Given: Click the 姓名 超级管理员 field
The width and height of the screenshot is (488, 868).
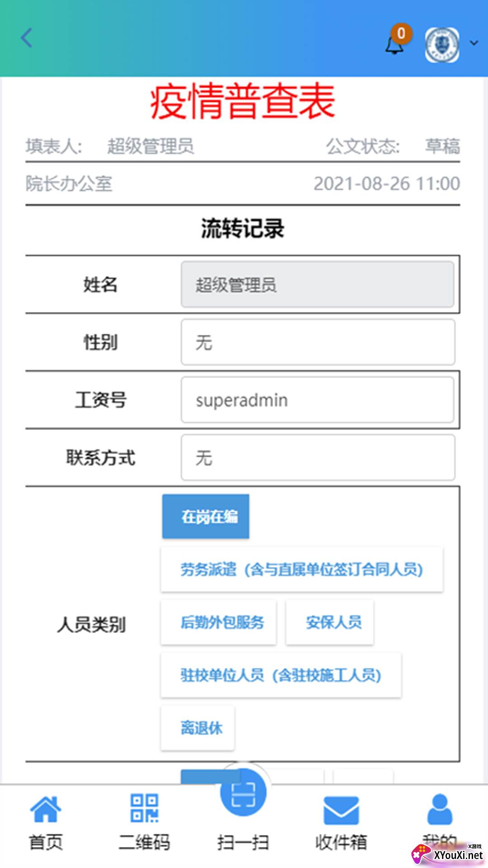Looking at the screenshot, I should coord(318,284).
